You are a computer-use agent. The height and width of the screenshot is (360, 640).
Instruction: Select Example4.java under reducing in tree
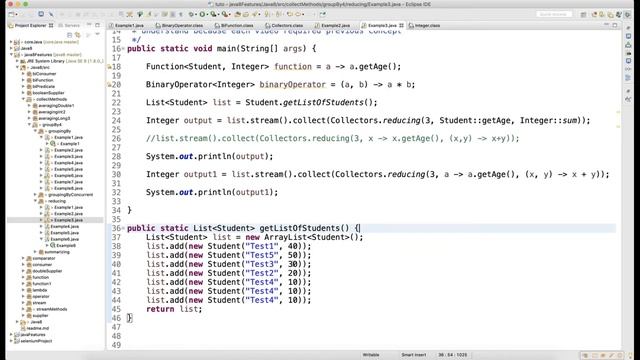click(x=64, y=227)
